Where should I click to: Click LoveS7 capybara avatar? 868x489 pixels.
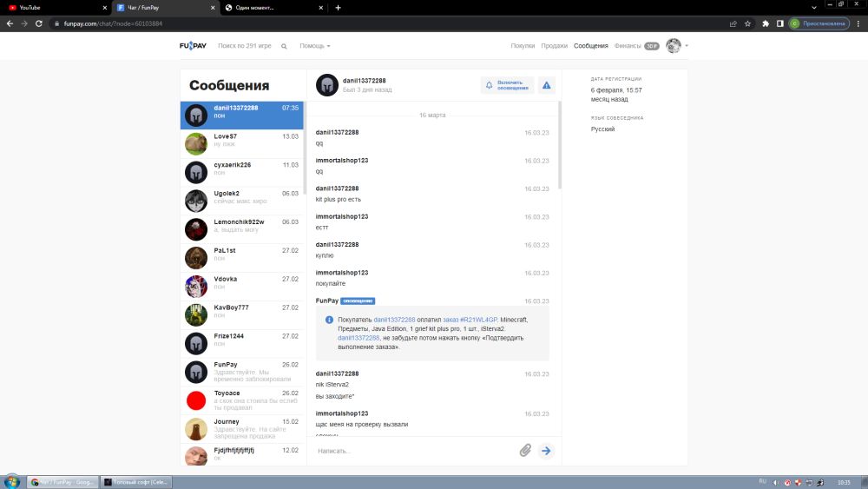[196, 144]
